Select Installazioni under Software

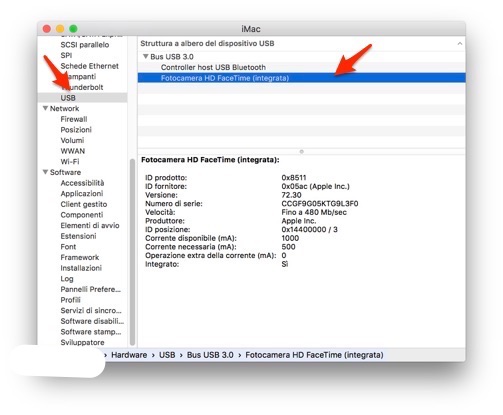(x=81, y=268)
